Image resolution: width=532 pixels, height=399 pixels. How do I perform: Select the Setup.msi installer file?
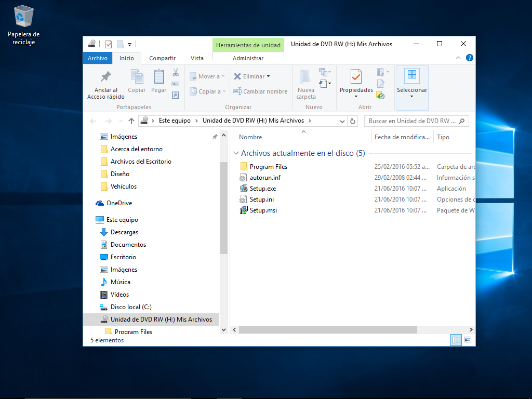263,210
